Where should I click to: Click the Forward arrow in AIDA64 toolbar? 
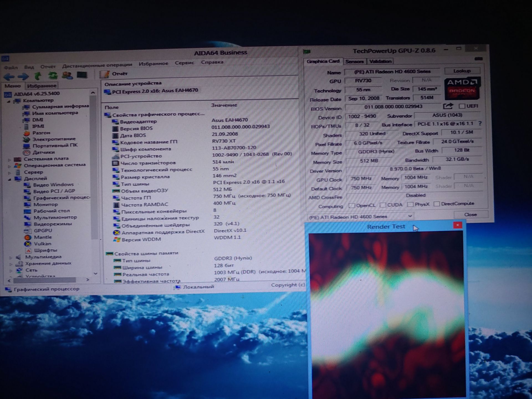coord(23,76)
